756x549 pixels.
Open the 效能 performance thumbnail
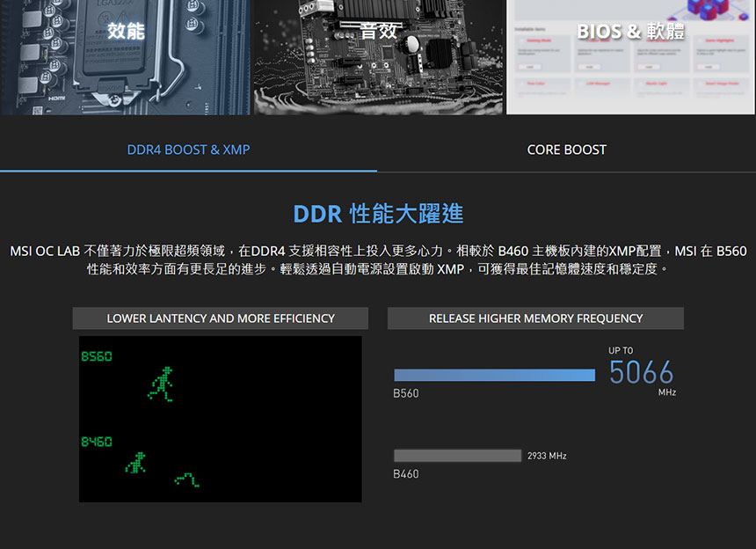pos(126,57)
